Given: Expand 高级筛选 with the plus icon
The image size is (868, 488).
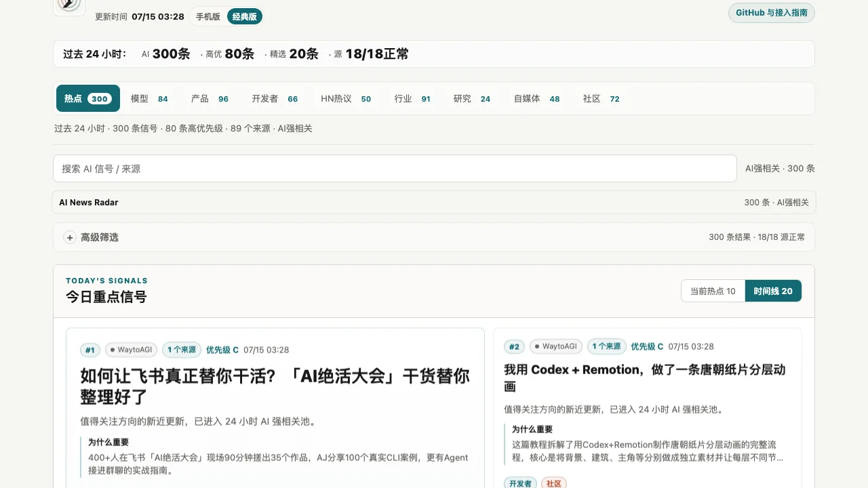Looking at the screenshot, I should click(x=70, y=237).
